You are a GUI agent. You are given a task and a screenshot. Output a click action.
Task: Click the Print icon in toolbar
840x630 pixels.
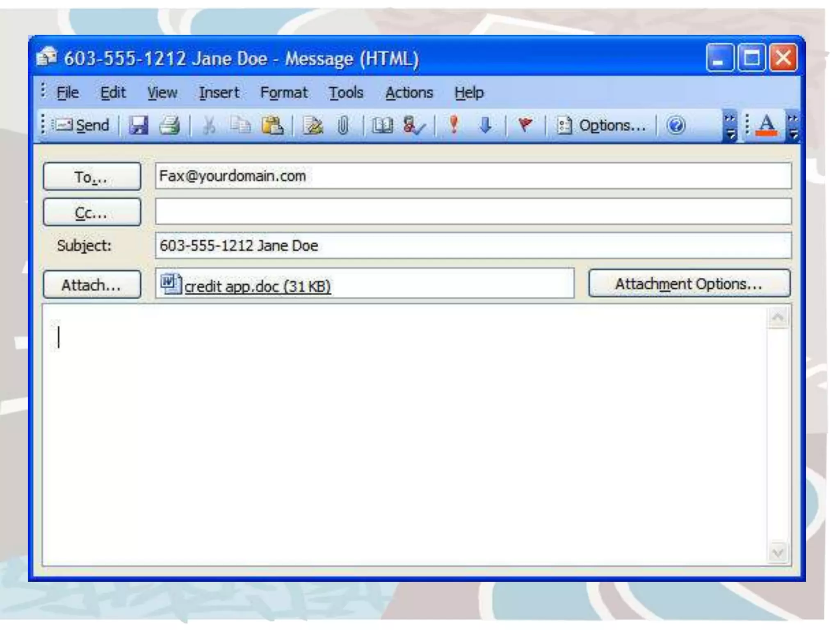169,125
